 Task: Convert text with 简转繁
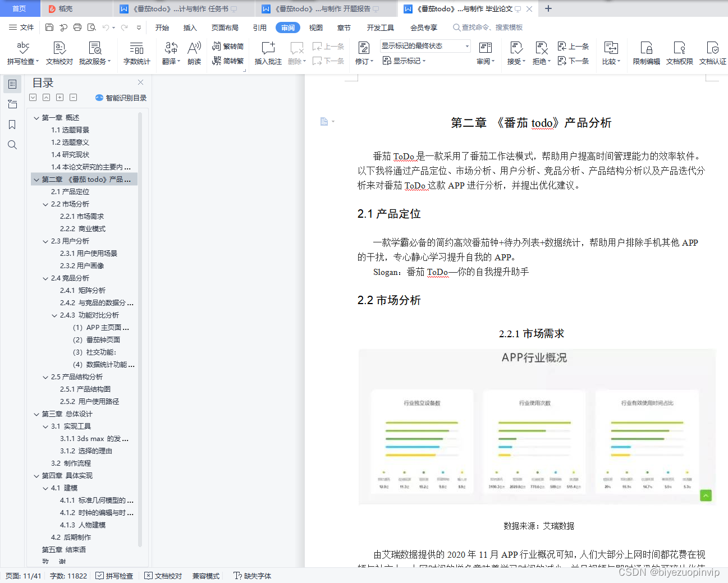coord(228,61)
